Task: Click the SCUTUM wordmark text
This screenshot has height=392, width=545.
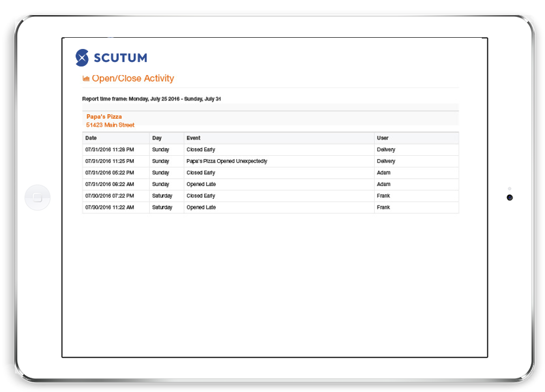Action: pyautogui.click(x=119, y=58)
